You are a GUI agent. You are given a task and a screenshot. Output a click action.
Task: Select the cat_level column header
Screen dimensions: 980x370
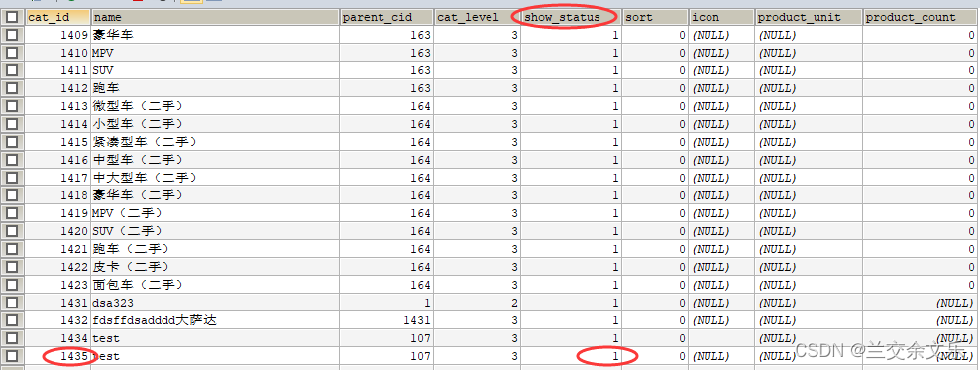click(478, 18)
